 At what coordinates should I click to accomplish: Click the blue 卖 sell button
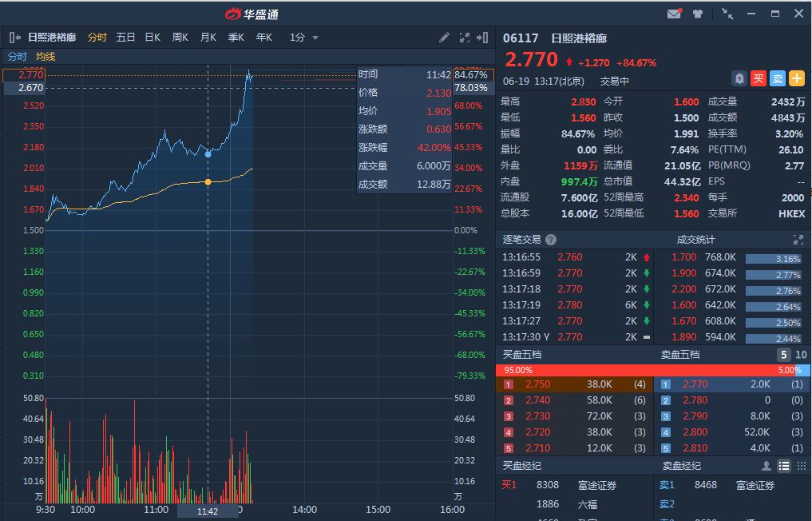[x=778, y=78]
